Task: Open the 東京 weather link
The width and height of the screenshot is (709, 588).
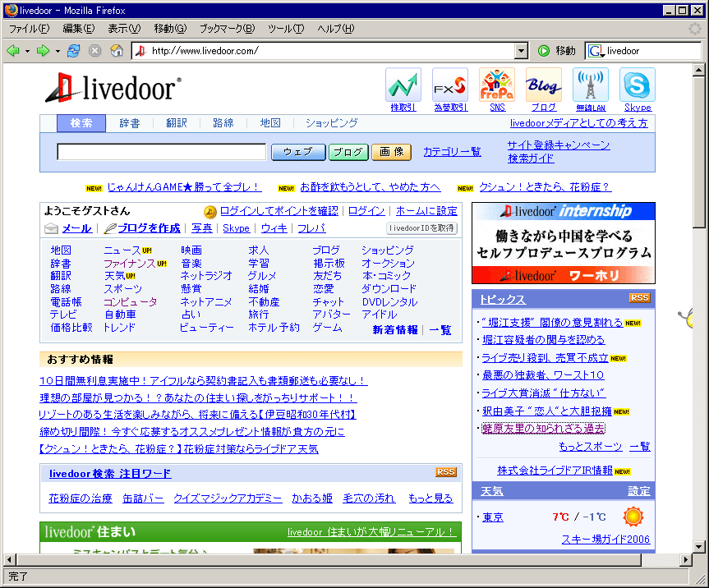Action: [x=493, y=517]
